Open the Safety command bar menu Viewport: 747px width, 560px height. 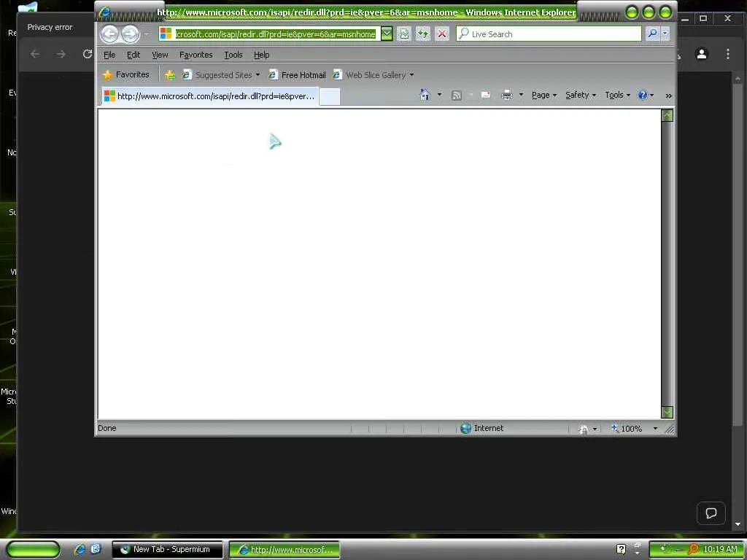coord(581,96)
